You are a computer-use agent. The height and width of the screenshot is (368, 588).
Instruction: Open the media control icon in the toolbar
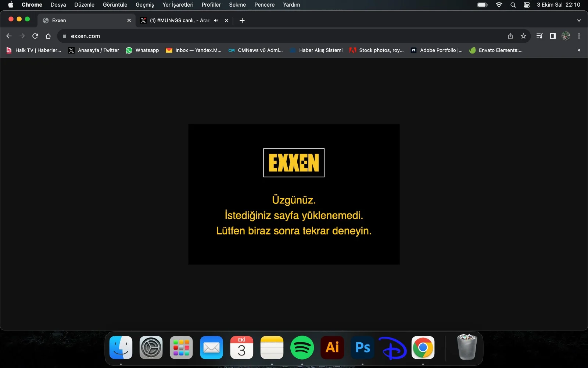539,36
